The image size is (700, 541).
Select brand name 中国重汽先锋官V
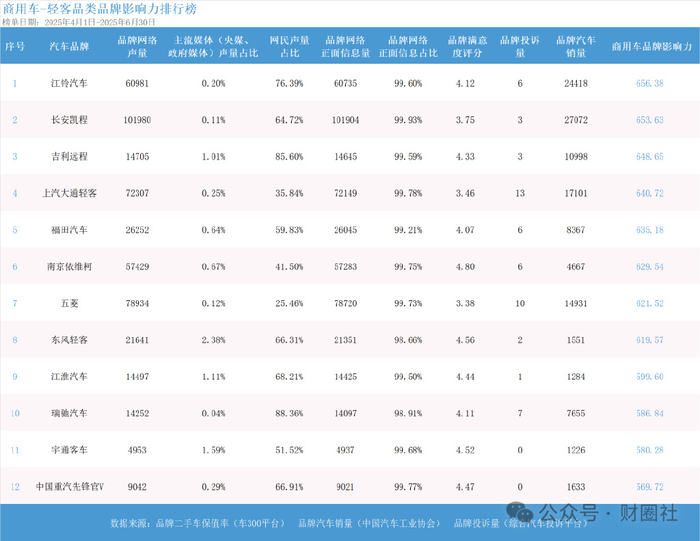[x=70, y=487]
